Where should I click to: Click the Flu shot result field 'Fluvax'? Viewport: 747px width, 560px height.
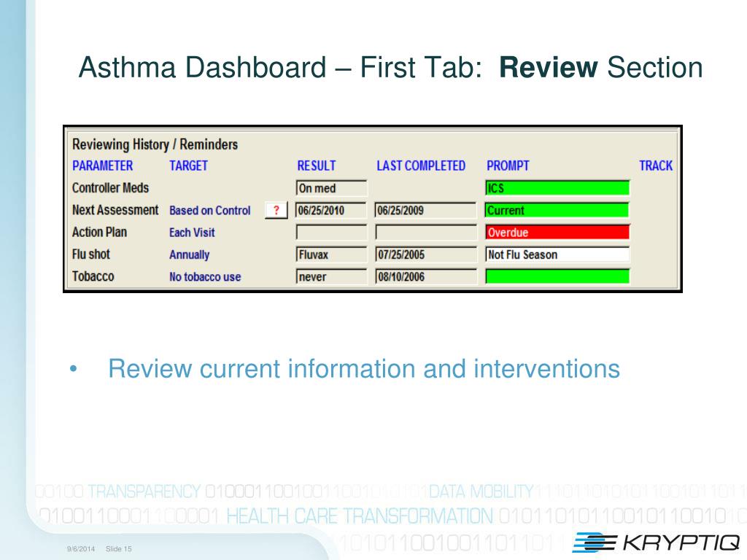click(332, 254)
